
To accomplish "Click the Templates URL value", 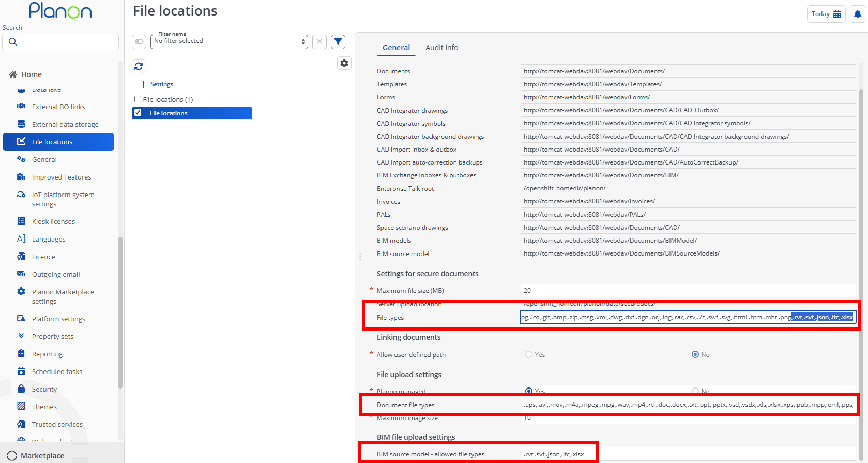I will (592, 84).
